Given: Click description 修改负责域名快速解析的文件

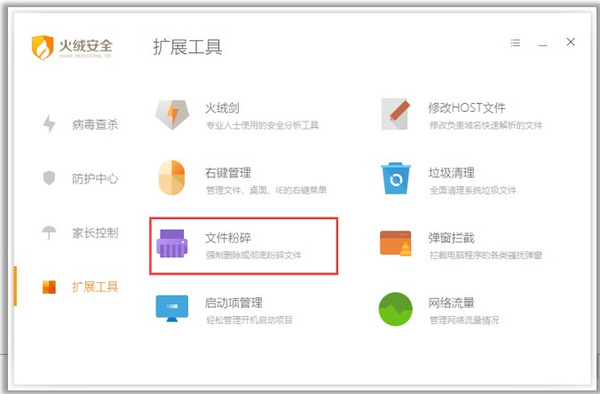Looking at the screenshot, I should [x=486, y=125].
